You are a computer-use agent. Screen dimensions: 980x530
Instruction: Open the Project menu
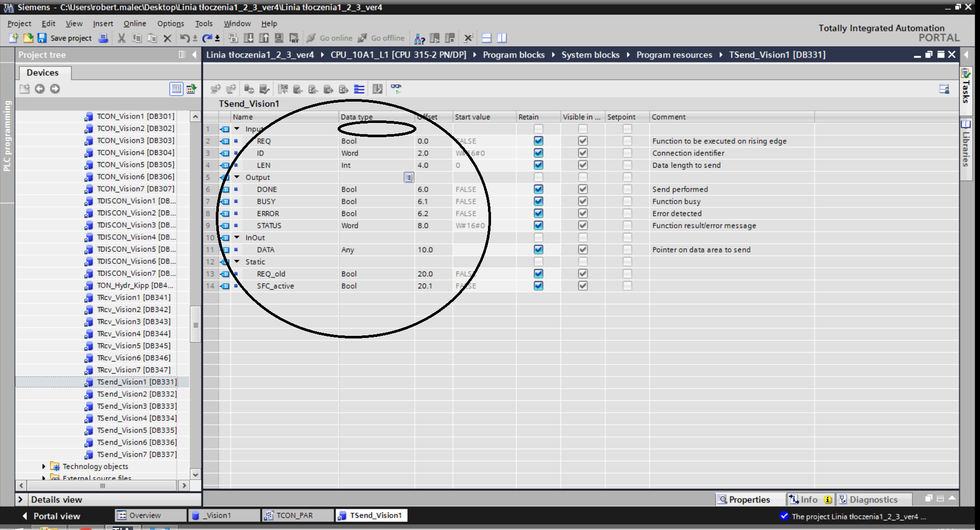(x=19, y=23)
